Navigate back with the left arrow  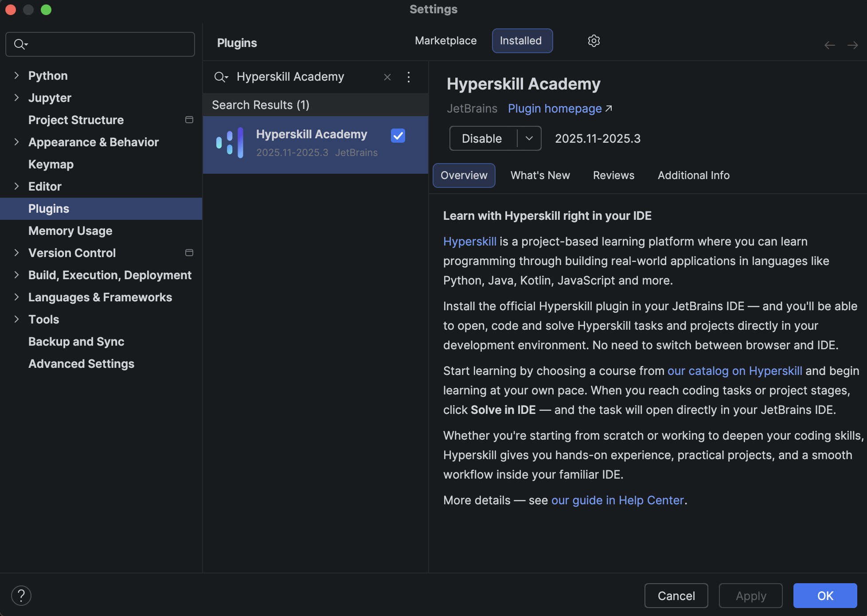coord(829,45)
